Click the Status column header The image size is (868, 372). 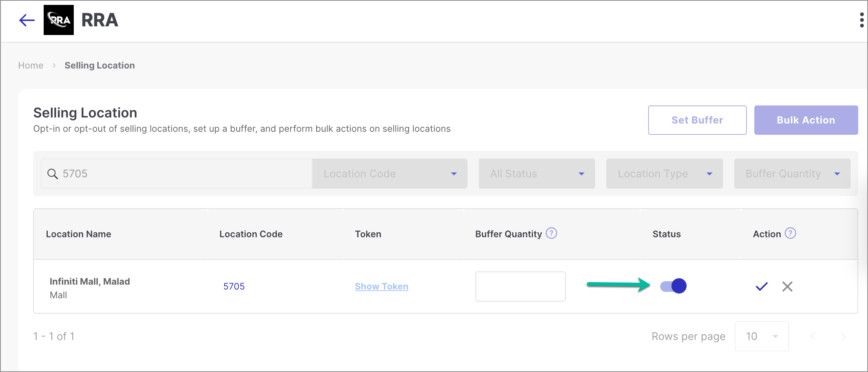click(x=667, y=234)
